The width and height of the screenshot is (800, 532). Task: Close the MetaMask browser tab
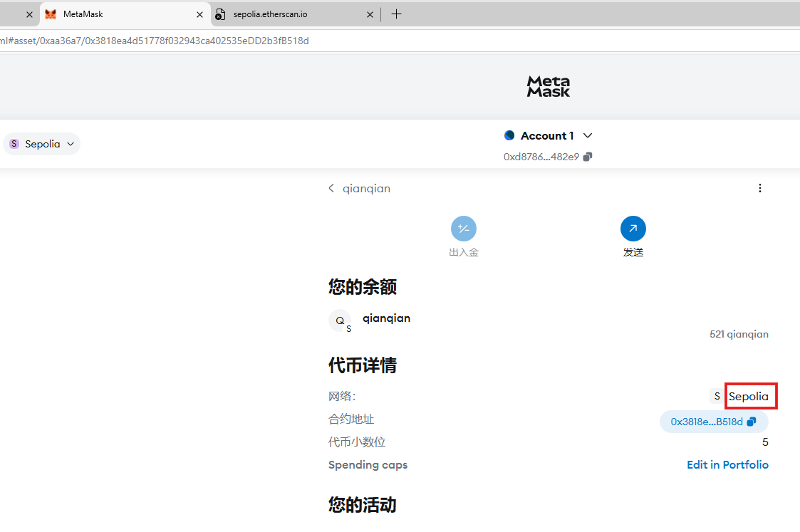pyautogui.click(x=199, y=14)
